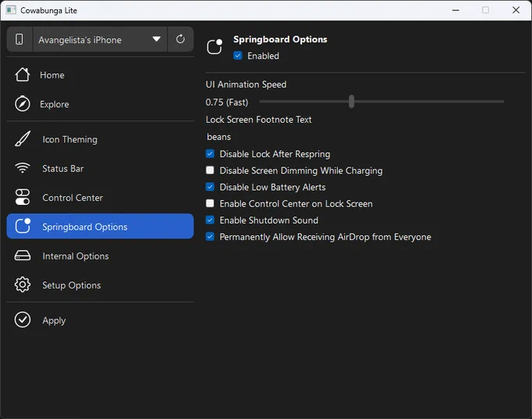Open Internal Options page

(100, 256)
